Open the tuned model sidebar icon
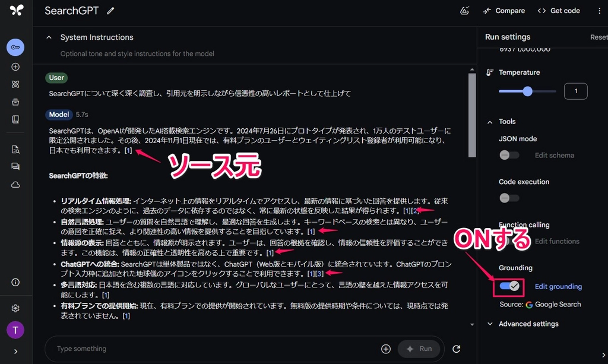Viewport: 608px width, 364px height. (x=15, y=84)
